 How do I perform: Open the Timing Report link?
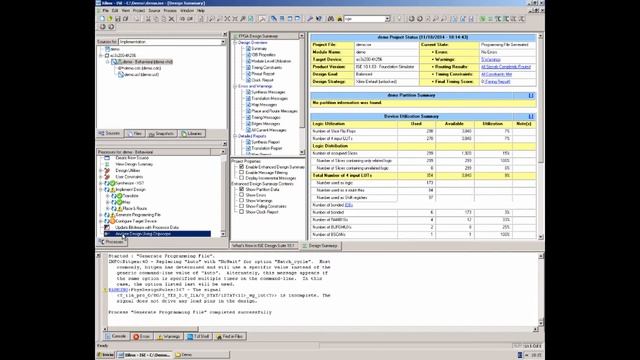click(x=497, y=82)
